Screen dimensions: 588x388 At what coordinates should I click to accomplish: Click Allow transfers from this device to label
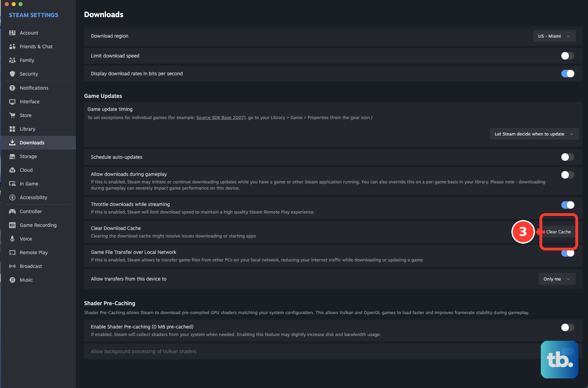129,279
